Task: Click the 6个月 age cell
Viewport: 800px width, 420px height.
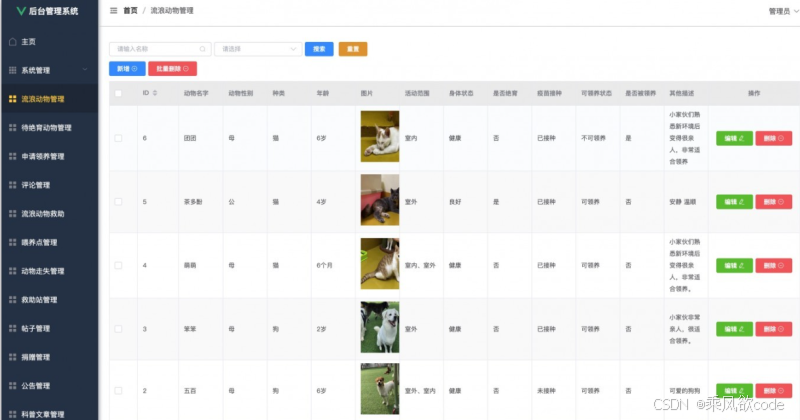Action: (x=324, y=265)
